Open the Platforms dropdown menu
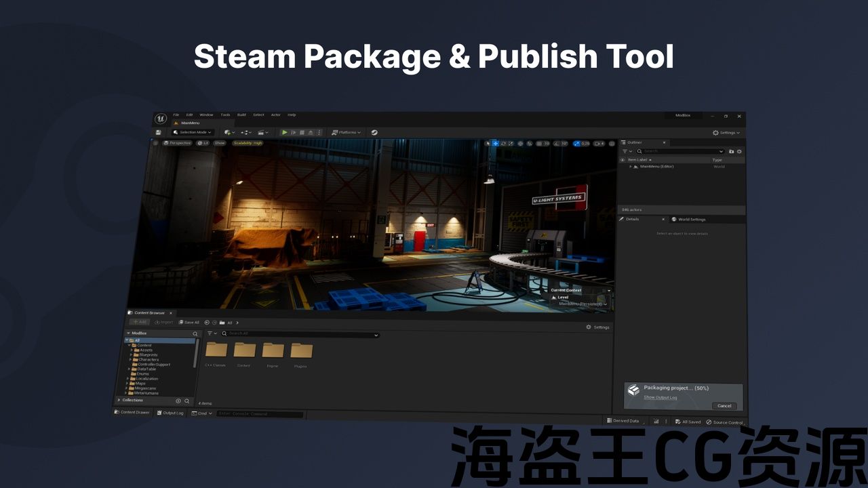The width and height of the screenshot is (868, 488). click(346, 132)
